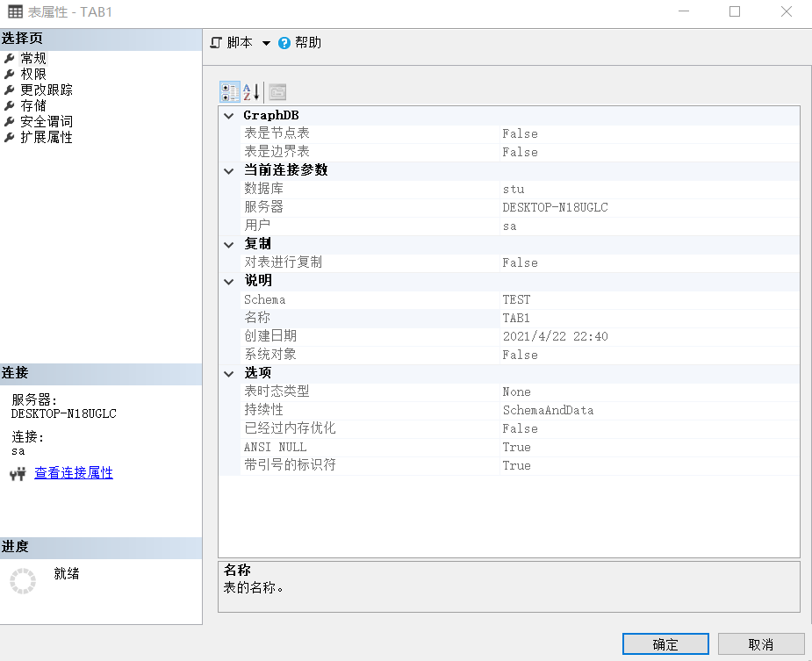The height and width of the screenshot is (661, 812).
Task: Collapse the GraphDB category
Action: tap(229, 116)
